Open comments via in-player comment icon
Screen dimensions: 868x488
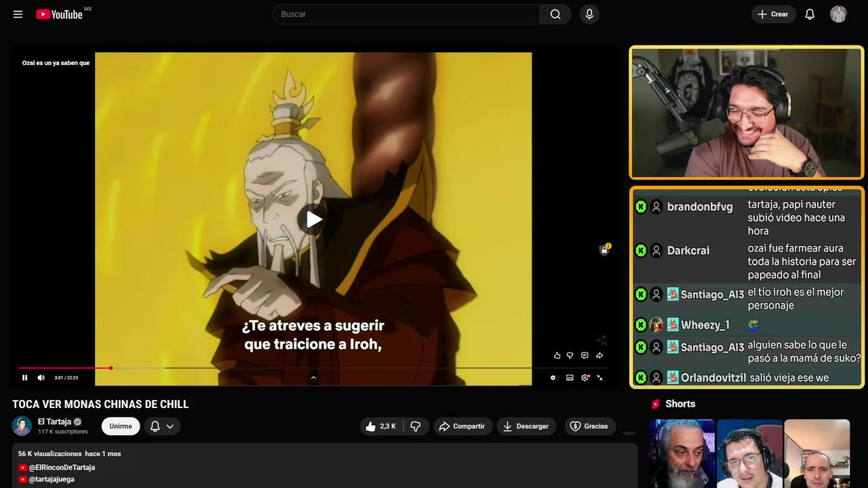(585, 355)
